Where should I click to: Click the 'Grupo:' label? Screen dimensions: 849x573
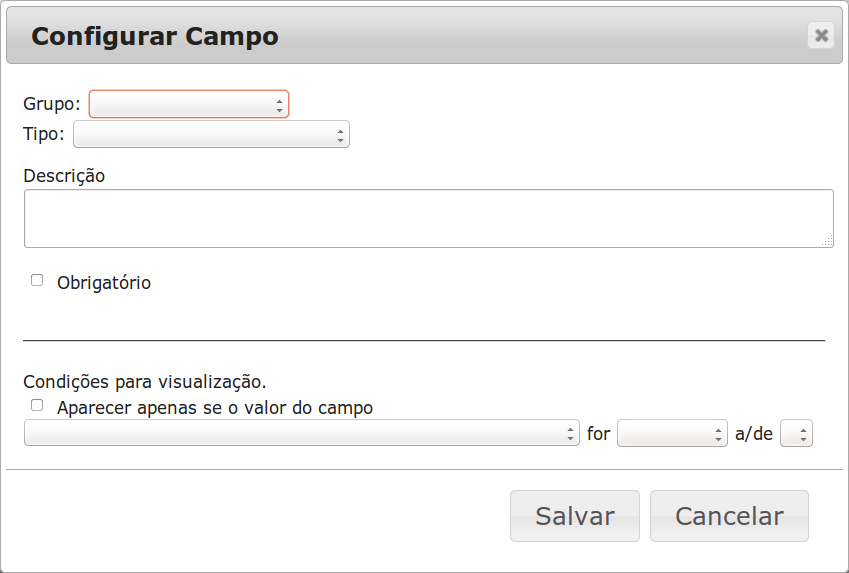(x=51, y=104)
